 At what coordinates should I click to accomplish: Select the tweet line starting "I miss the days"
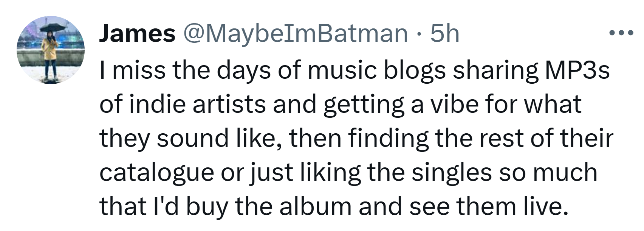(355, 70)
